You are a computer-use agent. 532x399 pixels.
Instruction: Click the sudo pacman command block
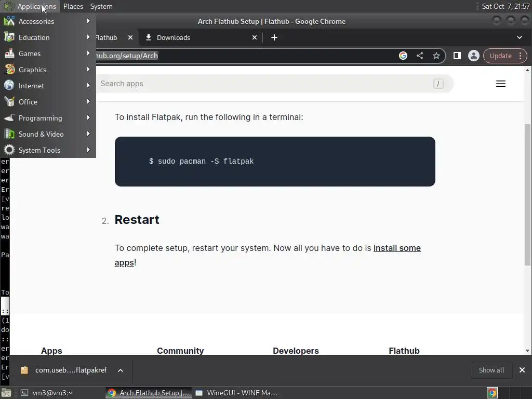click(275, 162)
